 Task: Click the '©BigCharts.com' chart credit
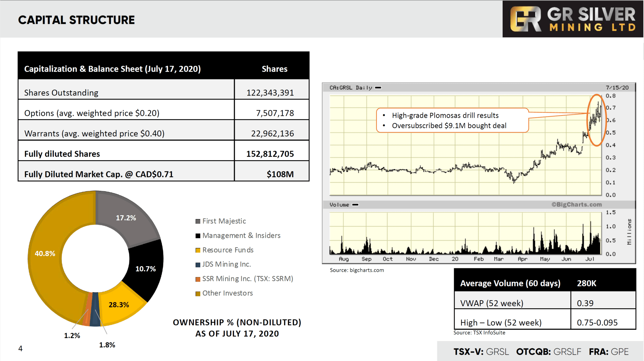tap(577, 204)
